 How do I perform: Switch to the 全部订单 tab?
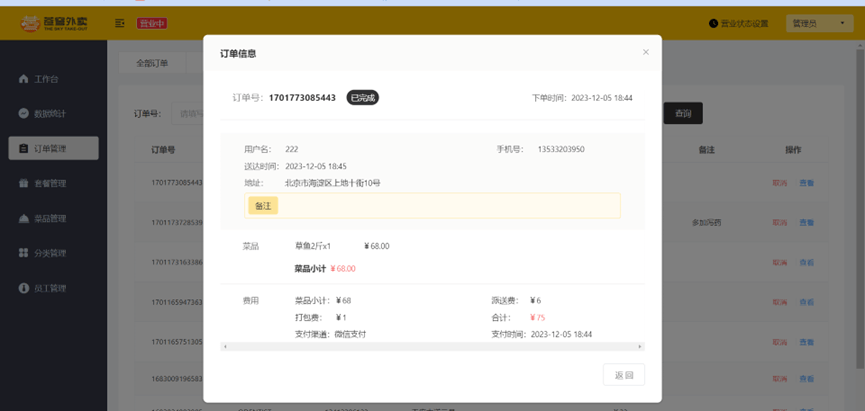[x=152, y=63]
